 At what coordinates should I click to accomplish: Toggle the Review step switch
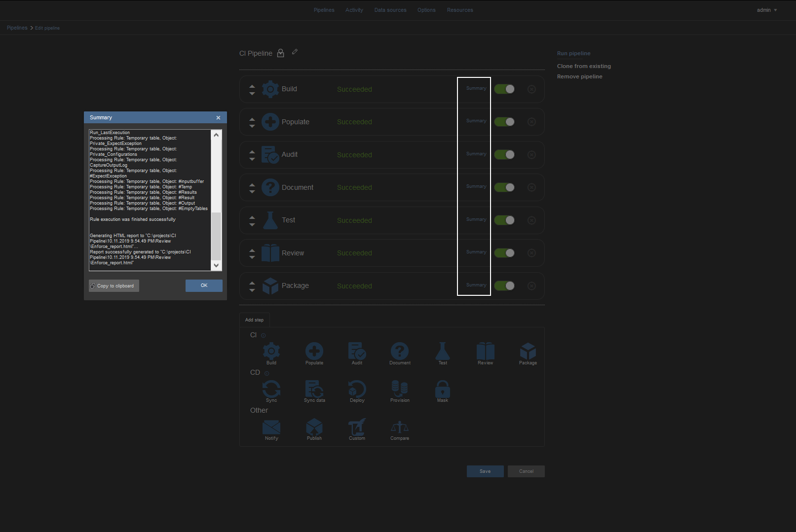[504, 253]
